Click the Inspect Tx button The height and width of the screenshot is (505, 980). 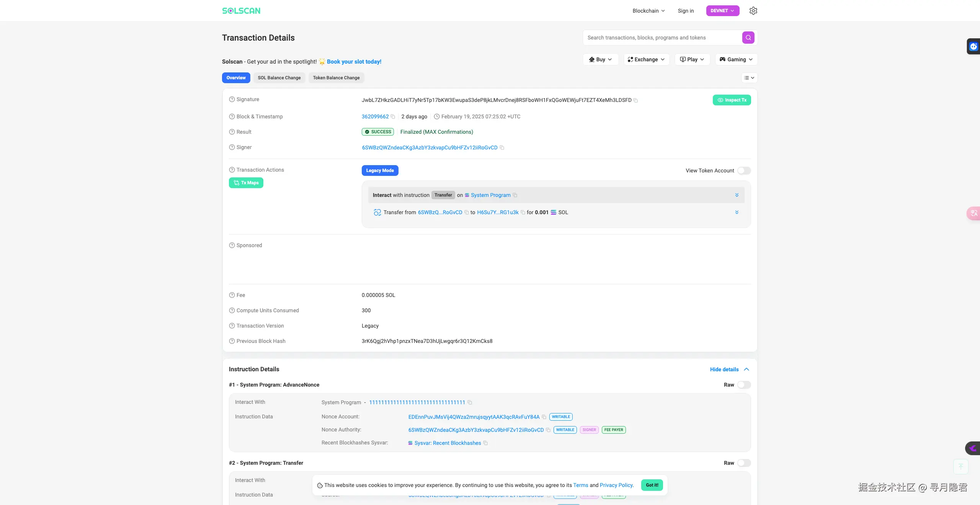(732, 100)
